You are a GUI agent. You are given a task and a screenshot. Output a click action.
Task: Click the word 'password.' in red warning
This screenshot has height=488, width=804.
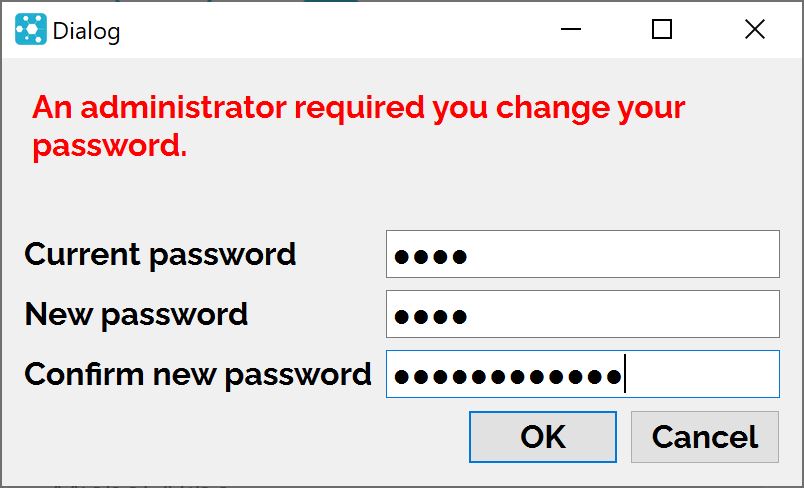[110, 146]
